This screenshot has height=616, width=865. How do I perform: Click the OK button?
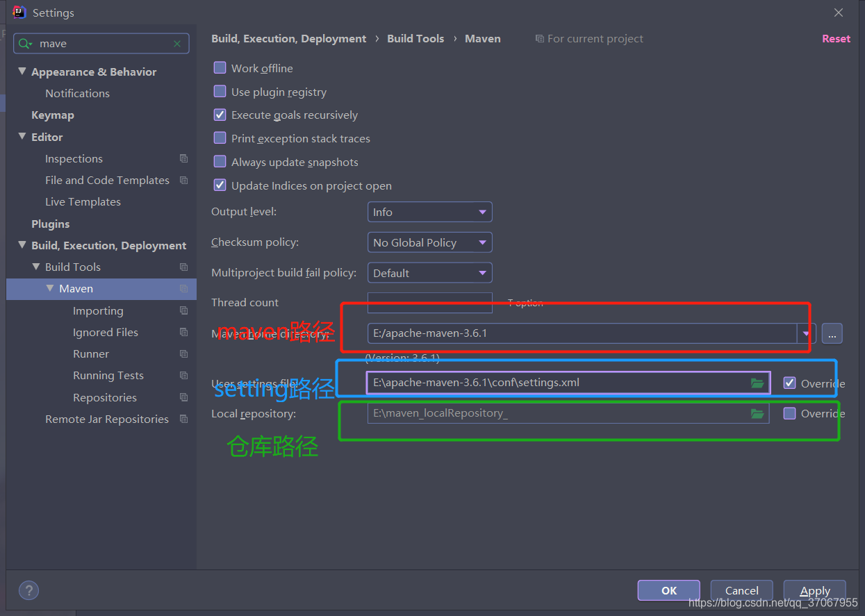[668, 590]
